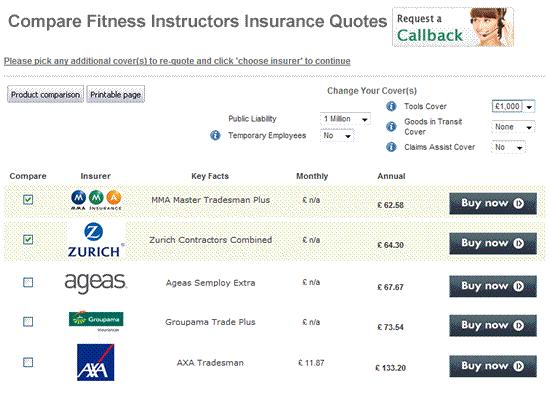Click the AXA insurer logo
The width and height of the screenshot is (550, 397).
point(96,362)
